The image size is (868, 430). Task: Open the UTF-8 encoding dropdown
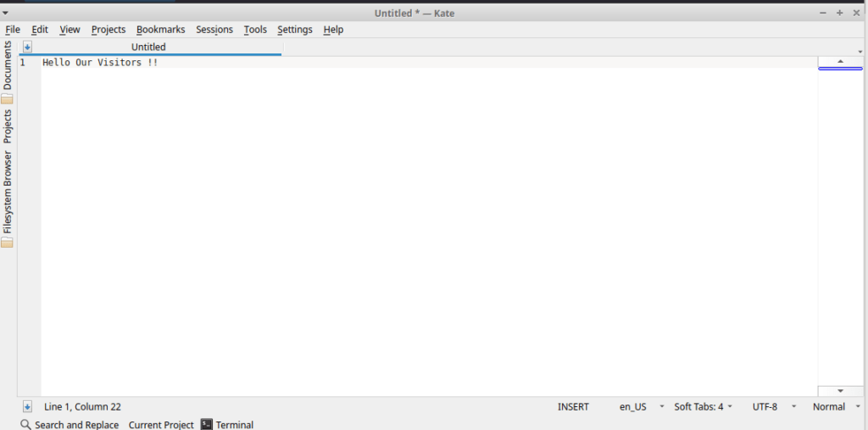[x=774, y=407]
